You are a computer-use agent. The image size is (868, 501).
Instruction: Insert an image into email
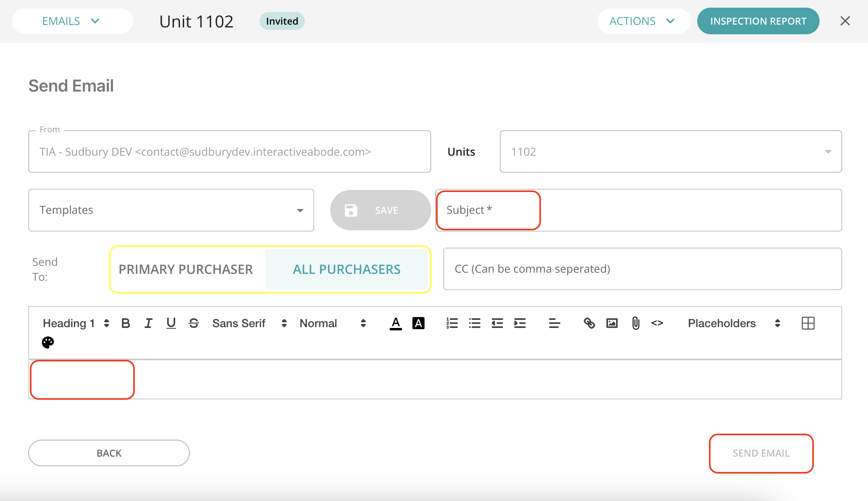click(612, 323)
